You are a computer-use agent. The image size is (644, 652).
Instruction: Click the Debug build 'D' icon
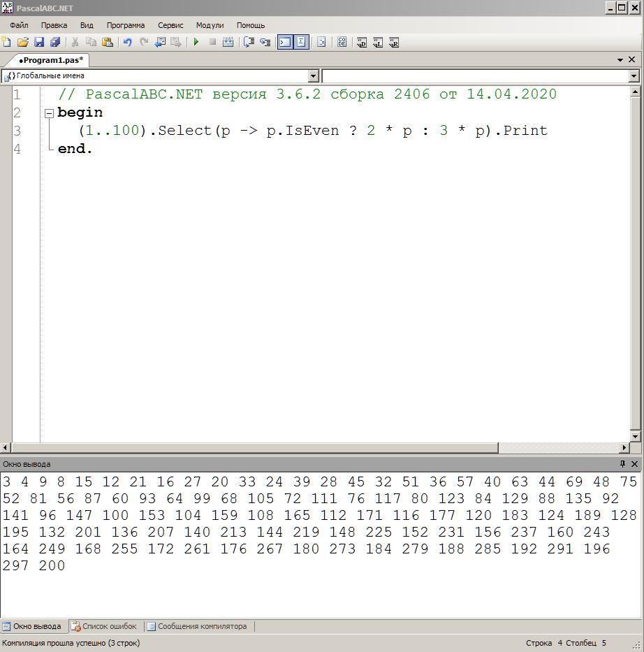coord(362,42)
